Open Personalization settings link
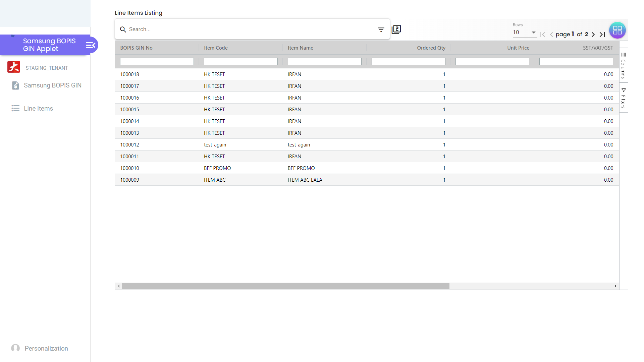The image size is (644, 362). (46, 348)
